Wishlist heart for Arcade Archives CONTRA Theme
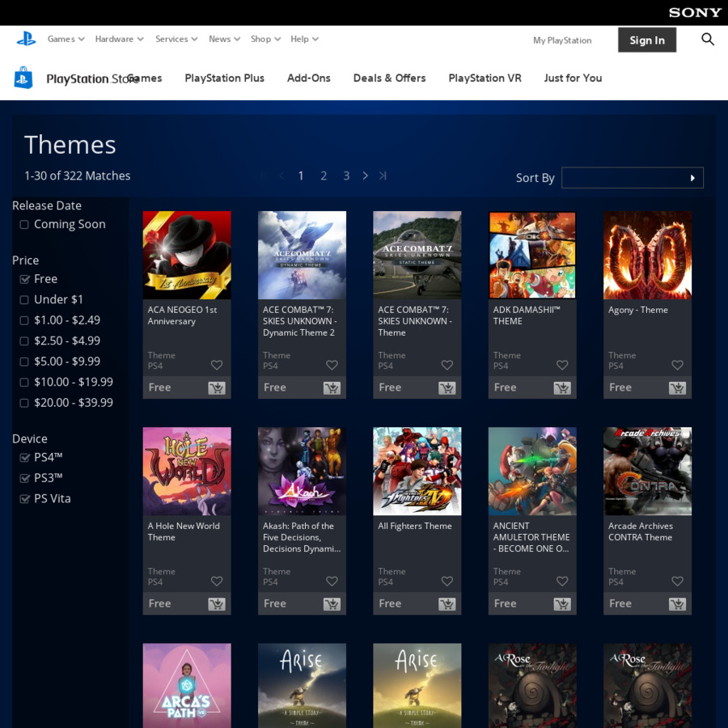728x728 pixels. [x=677, y=582]
